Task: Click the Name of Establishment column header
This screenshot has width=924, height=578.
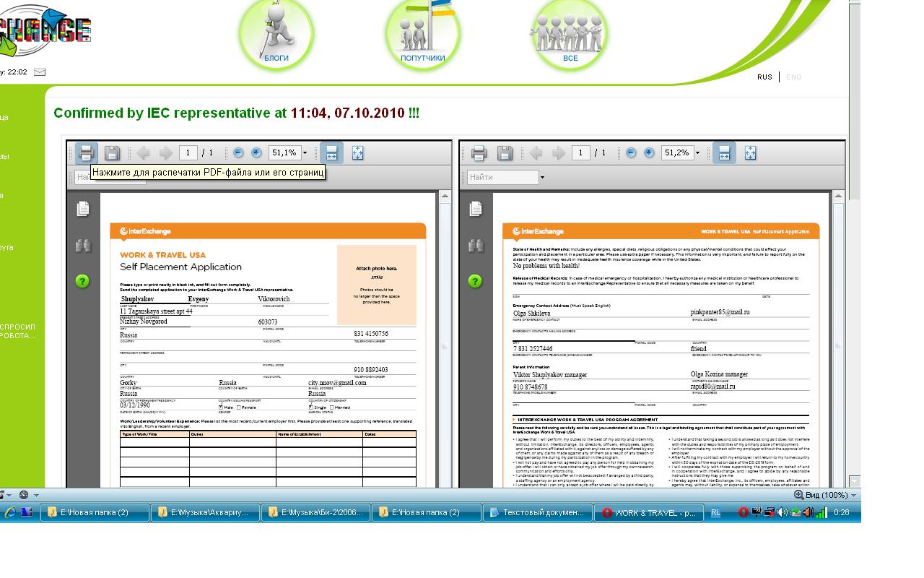Action: point(319,434)
